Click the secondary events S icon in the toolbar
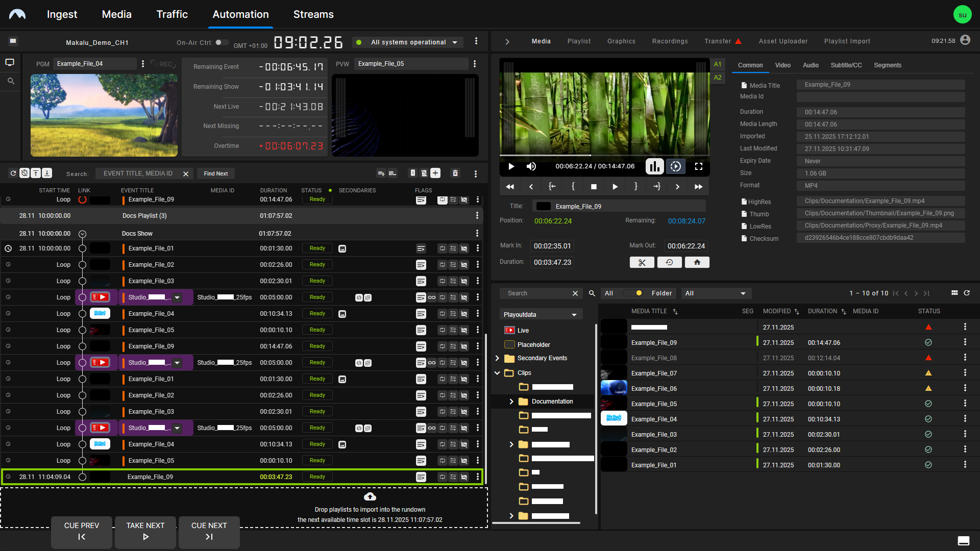980x551 pixels. point(413,173)
